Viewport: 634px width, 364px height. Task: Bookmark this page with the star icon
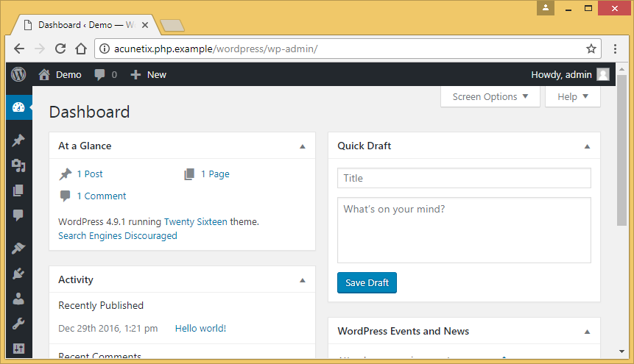[591, 49]
